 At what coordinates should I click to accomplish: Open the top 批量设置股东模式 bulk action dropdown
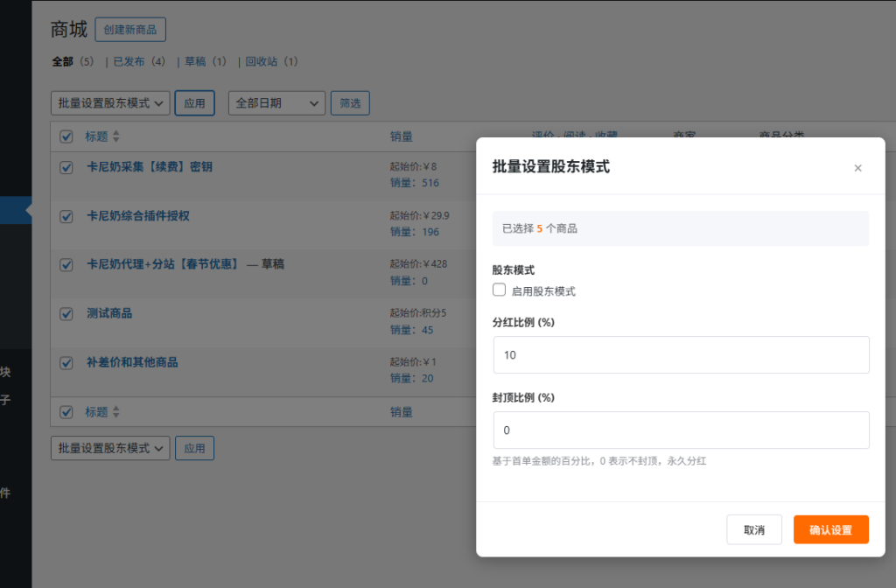pyautogui.click(x=110, y=103)
